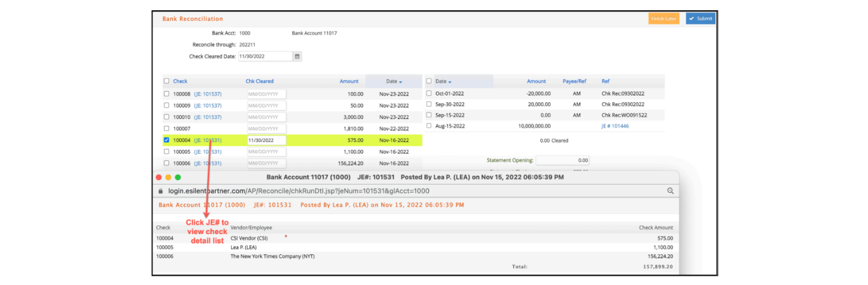
Task: Open JE: 101537 link on check 100008
Action: click(208, 94)
